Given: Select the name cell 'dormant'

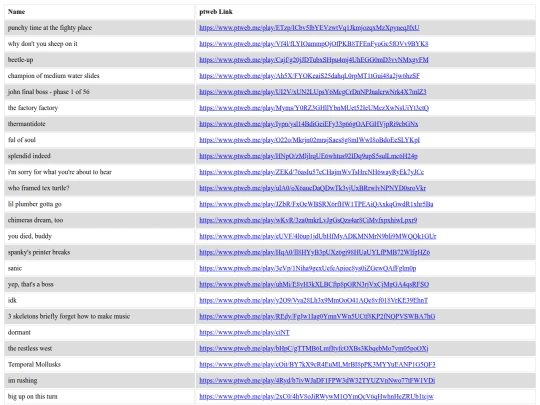Looking at the screenshot, I should coord(100,332).
